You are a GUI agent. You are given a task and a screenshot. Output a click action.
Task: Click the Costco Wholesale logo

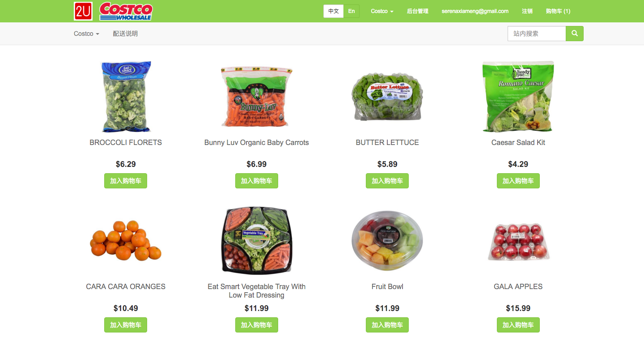[x=126, y=11]
